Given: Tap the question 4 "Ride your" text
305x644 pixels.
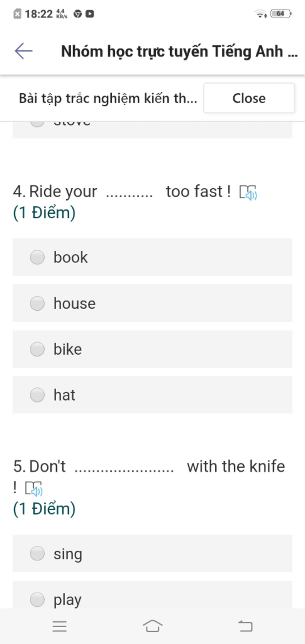Looking at the screenshot, I should (63, 191).
